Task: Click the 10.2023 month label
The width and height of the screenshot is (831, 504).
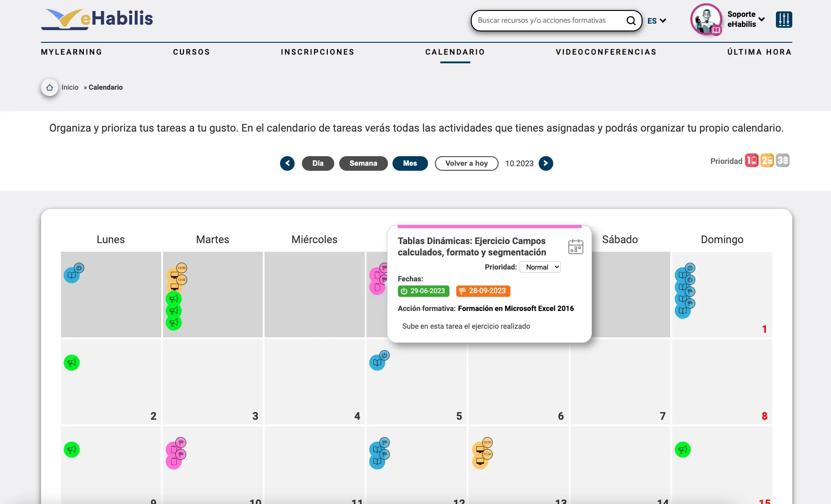Action: point(520,163)
